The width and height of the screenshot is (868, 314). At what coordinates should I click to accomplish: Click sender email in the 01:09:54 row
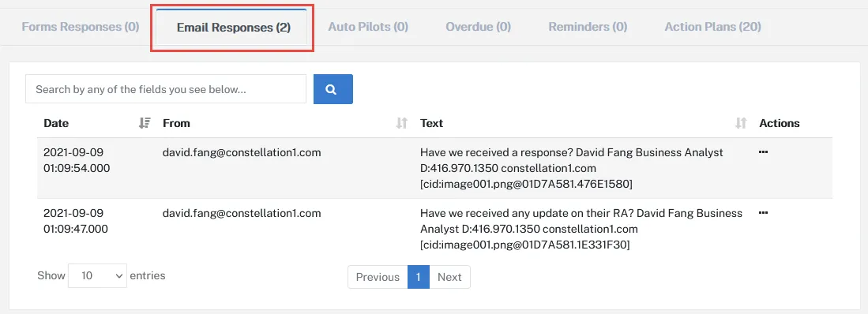[242, 152]
